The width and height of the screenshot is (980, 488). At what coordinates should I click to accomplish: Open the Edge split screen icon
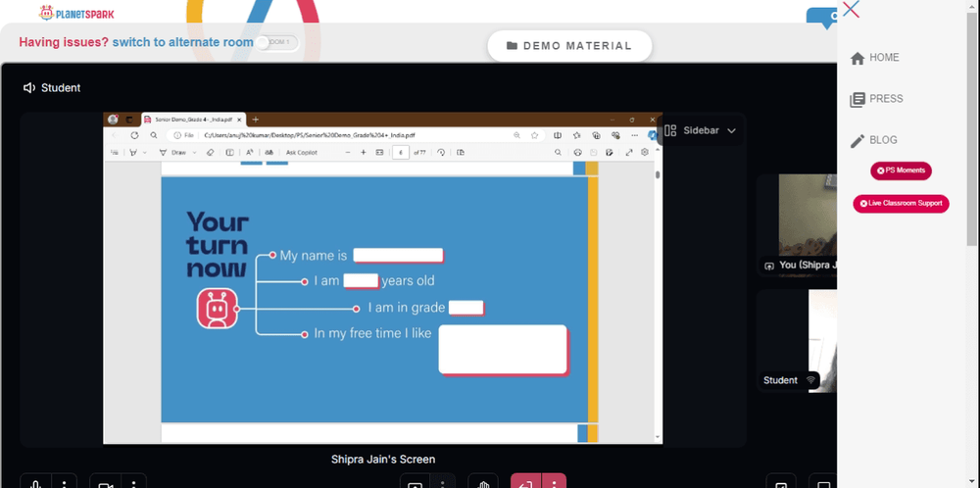558,135
